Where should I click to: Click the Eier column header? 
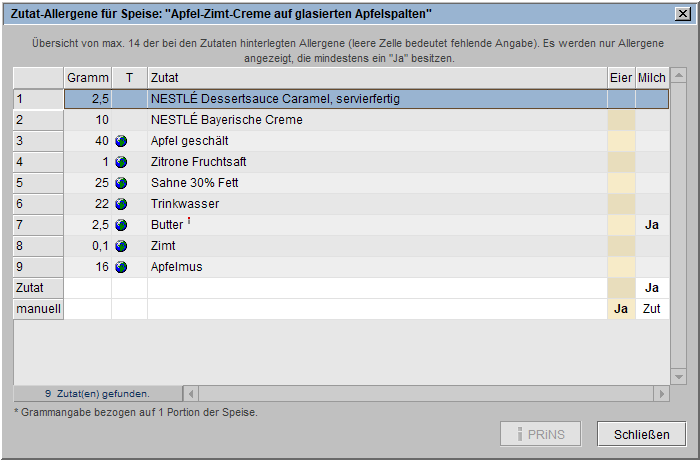point(621,78)
